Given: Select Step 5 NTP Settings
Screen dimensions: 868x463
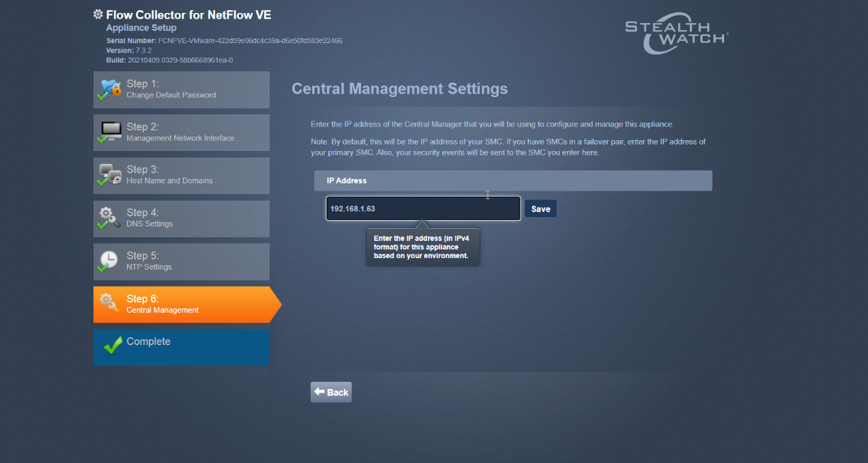Looking at the screenshot, I should [x=181, y=262].
